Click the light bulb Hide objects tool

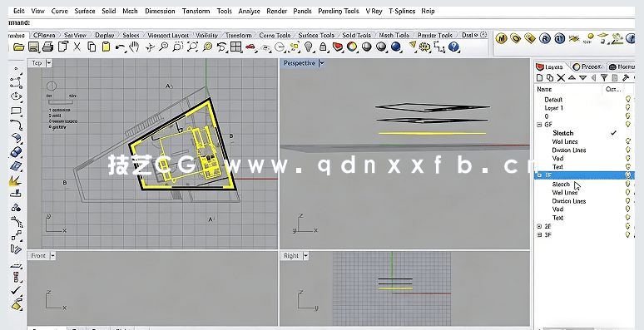pyautogui.click(x=309, y=47)
